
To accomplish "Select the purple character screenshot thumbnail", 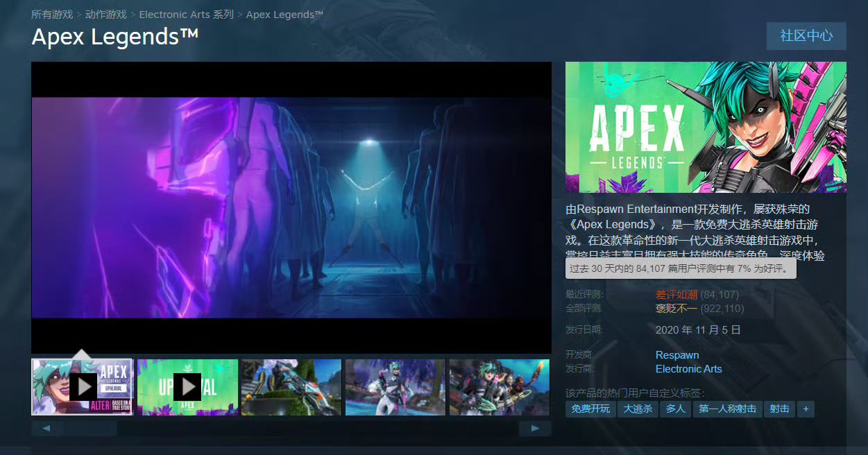I will pyautogui.click(x=395, y=386).
